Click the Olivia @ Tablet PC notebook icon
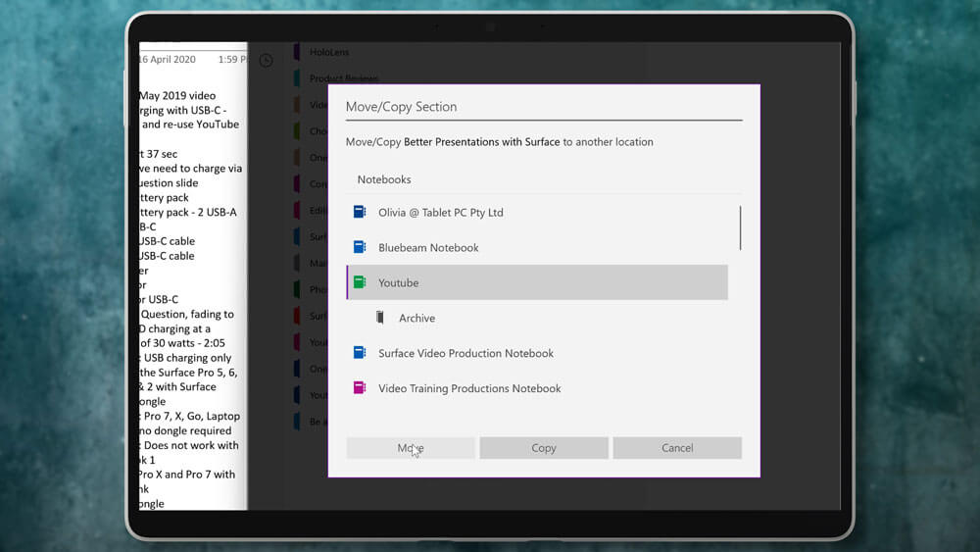Screen dimensions: 980x552 [x=360, y=212]
